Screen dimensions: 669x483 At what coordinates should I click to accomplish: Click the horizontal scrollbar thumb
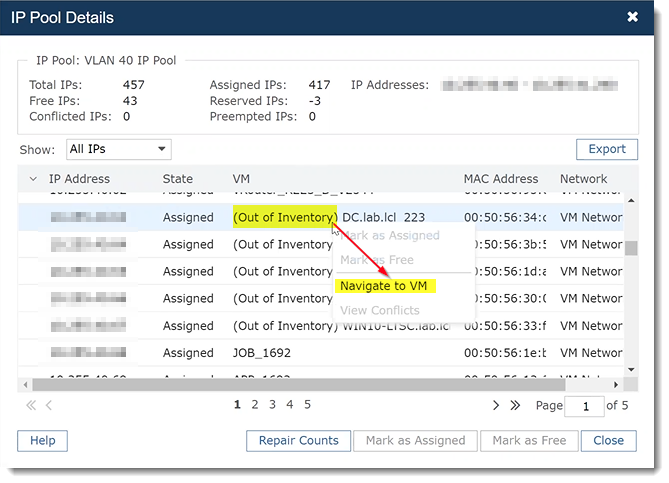299,384
